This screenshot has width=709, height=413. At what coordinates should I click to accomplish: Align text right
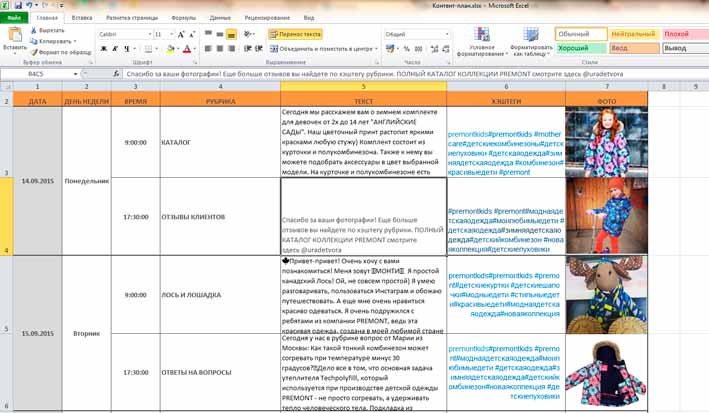[231, 48]
